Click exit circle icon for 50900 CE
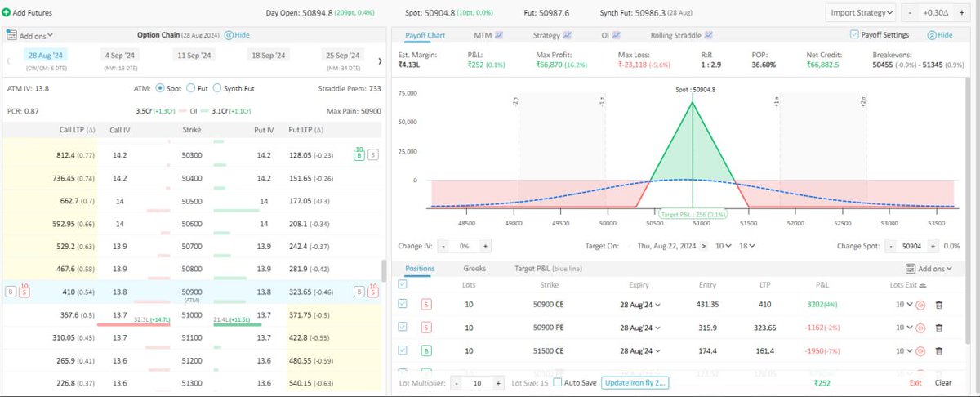This screenshot has width=980, height=397. [x=920, y=305]
